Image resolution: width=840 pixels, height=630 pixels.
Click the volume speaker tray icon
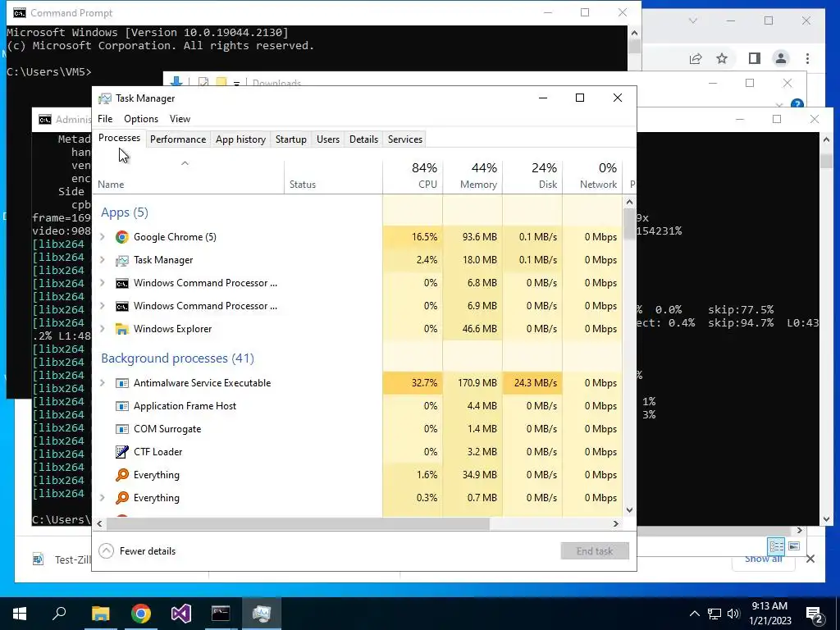point(733,614)
